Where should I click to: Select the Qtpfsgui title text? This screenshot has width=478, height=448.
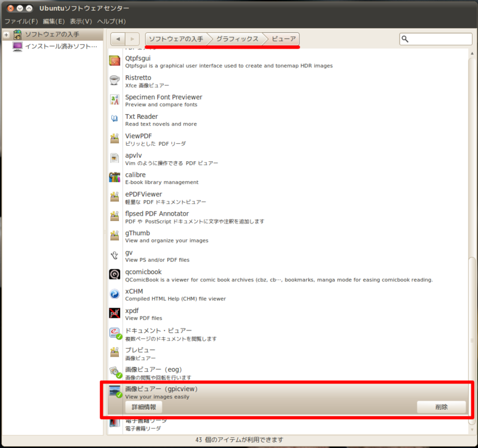[x=138, y=58]
